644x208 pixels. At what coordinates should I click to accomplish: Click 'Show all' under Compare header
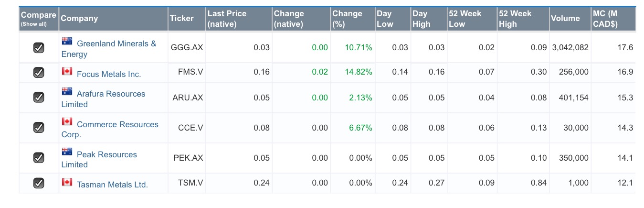coord(33,24)
